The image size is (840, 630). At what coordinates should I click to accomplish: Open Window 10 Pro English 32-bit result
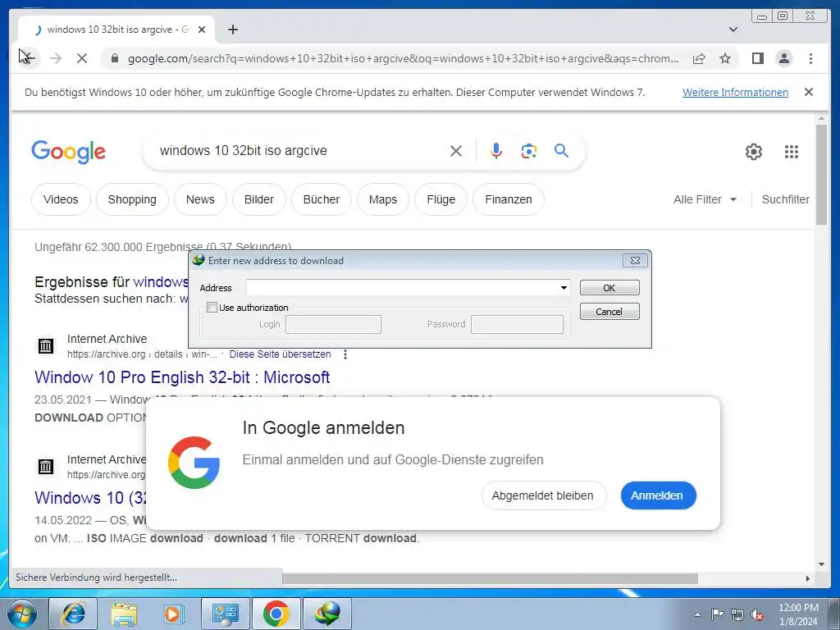[182, 377]
